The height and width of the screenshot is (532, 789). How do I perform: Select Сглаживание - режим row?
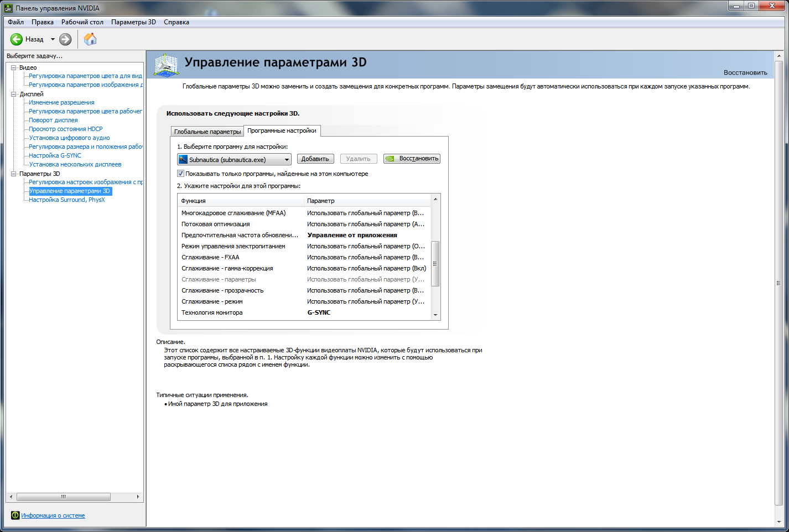coord(304,301)
